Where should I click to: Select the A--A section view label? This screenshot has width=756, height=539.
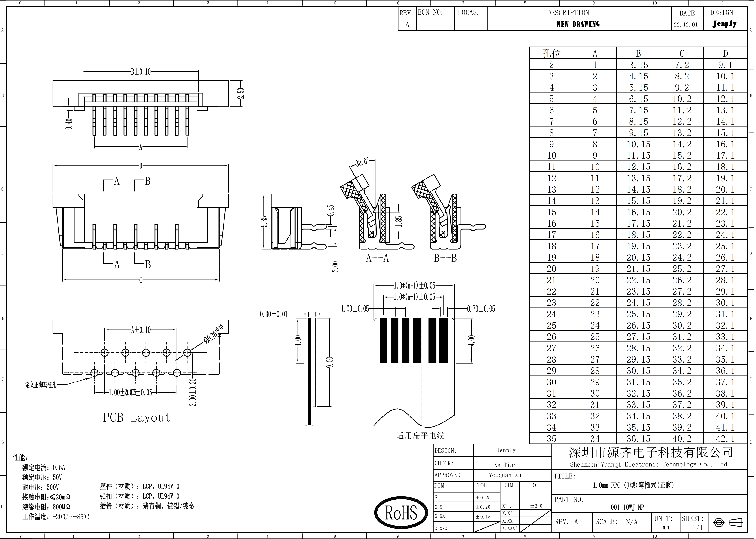tap(377, 258)
